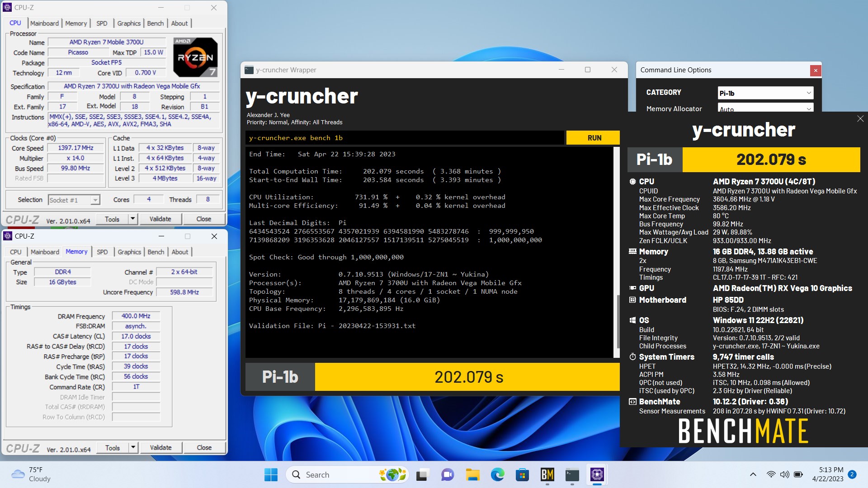
Task: Open Socket #1 selection dropdown in CPU-Z
Action: [x=74, y=200]
